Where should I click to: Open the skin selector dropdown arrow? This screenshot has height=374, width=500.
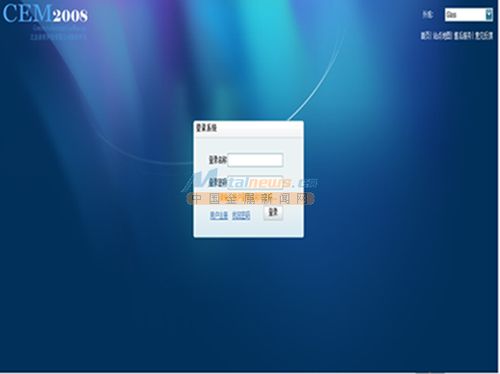coord(489,15)
